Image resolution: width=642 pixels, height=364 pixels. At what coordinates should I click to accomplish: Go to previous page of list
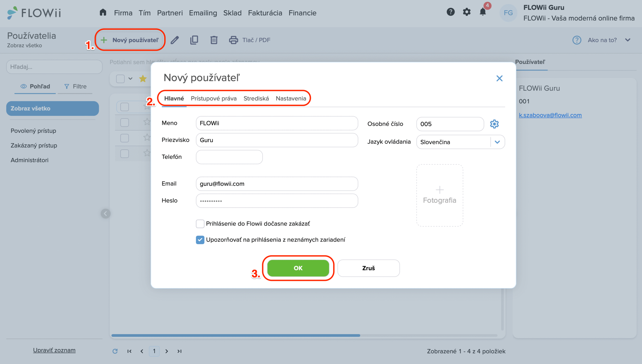click(142, 351)
